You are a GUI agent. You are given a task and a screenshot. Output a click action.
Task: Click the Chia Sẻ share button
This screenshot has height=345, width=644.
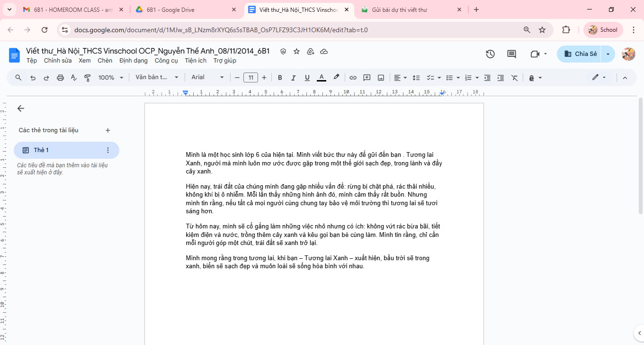[581, 54]
